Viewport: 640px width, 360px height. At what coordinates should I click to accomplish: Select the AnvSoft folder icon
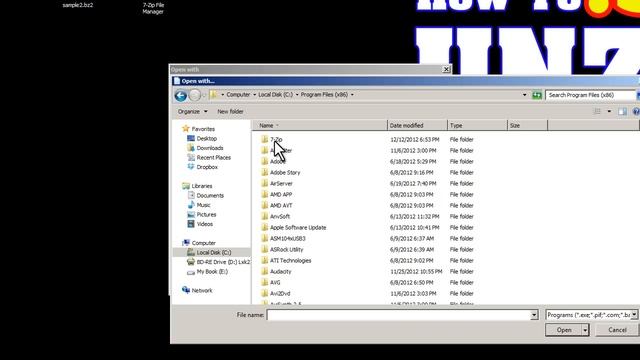[264, 217]
